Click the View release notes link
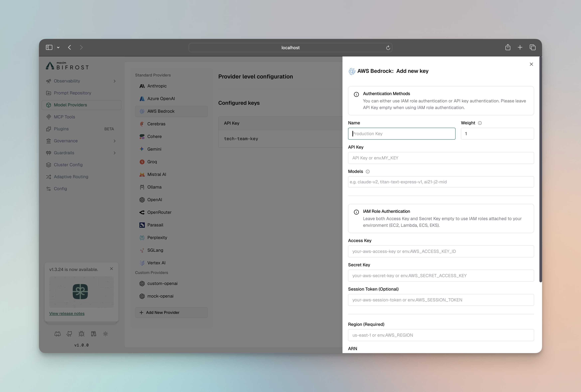 click(67, 313)
